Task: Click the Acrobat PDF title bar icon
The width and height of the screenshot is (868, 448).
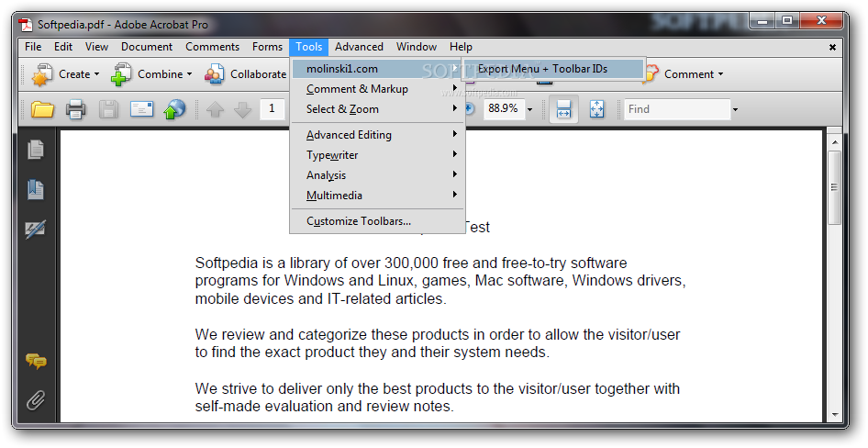Action: click(26, 25)
